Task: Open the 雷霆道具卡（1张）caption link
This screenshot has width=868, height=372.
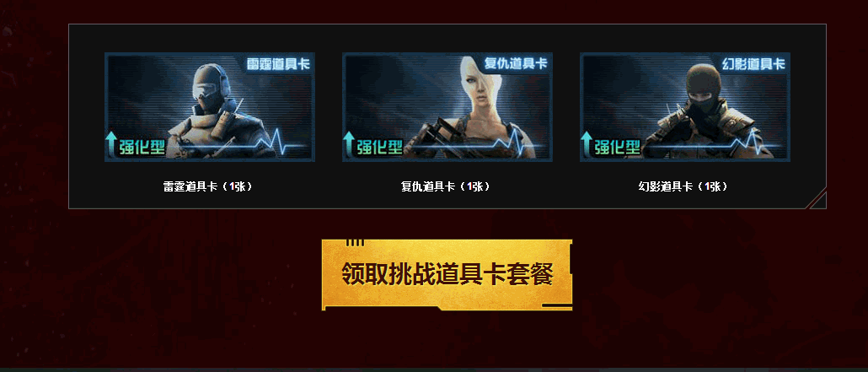Action: pos(208,186)
